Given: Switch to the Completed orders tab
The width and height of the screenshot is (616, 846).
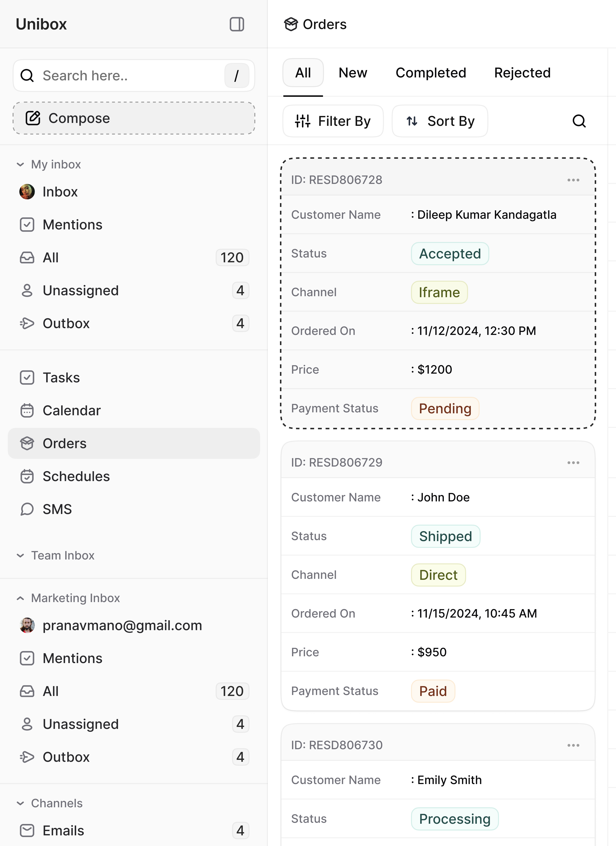Looking at the screenshot, I should 431,73.
